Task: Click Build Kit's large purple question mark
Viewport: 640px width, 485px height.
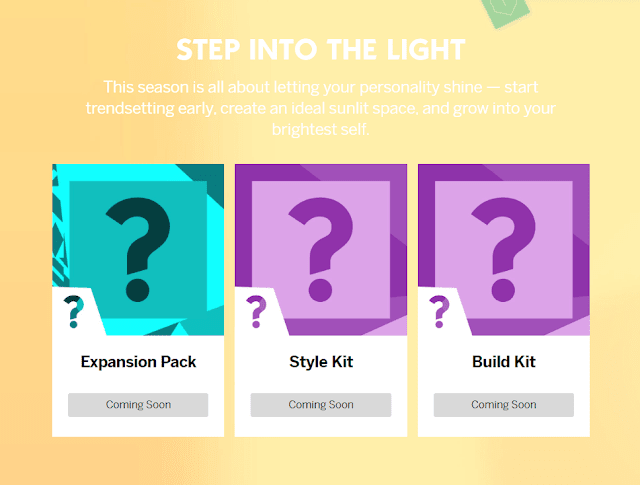Action: [x=503, y=249]
